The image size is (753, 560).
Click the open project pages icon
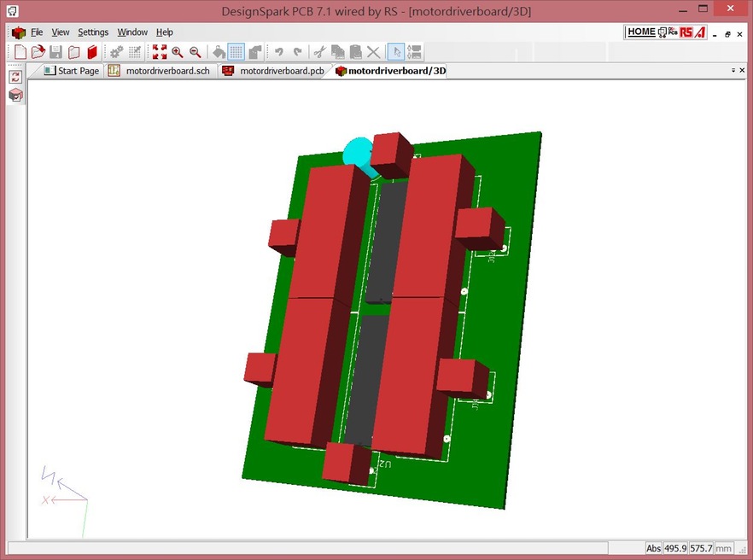(x=73, y=52)
